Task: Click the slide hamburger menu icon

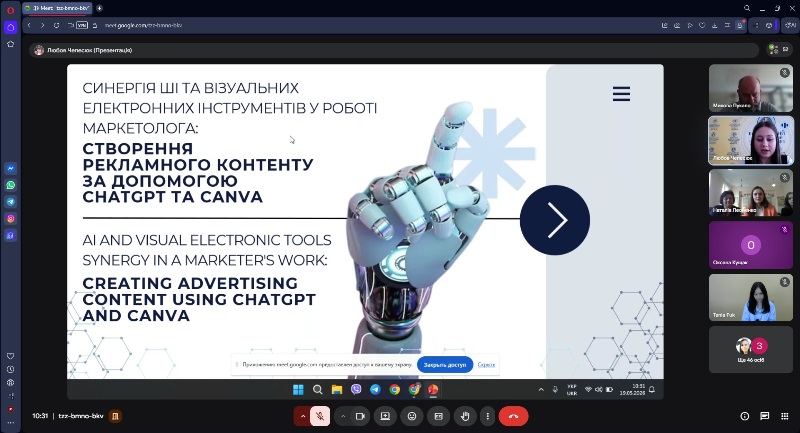Action: pyautogui.click(x=621, y=94)
